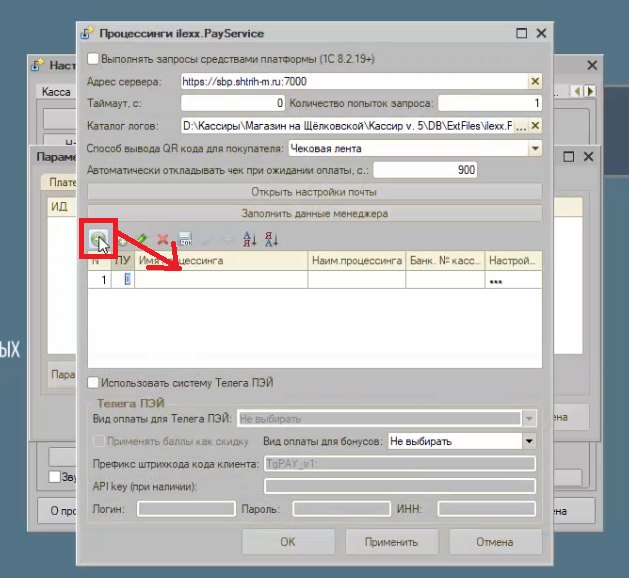The image size is (629, 578).
Task: Click API key input field
Action: pos(400,486)
